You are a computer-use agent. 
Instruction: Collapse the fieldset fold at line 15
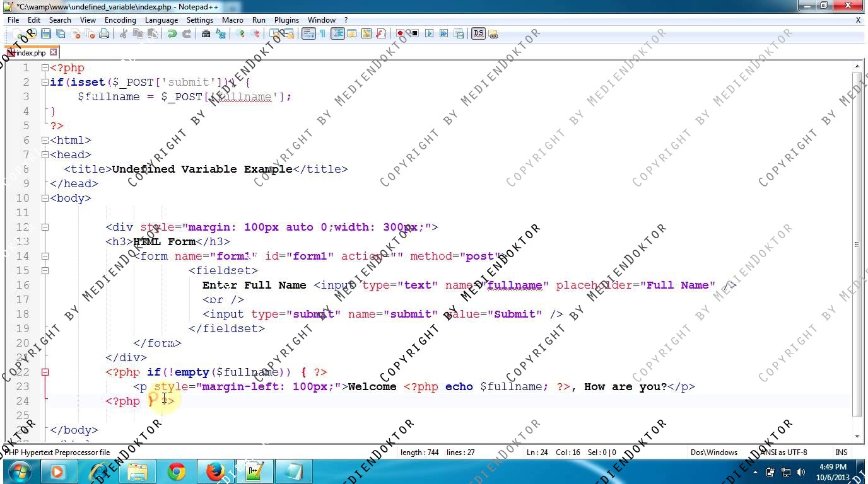(x=45, y=270)
